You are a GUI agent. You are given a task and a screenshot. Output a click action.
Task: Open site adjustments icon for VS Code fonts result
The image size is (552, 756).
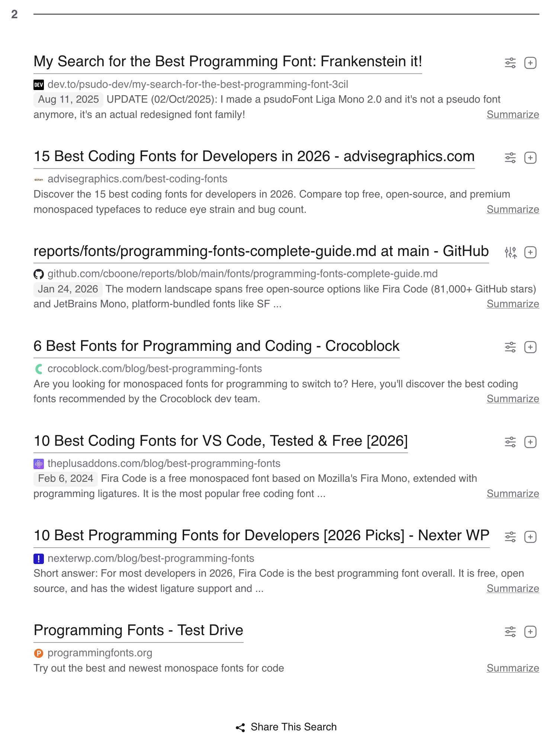pyautogui.click(x=510, y=442)
